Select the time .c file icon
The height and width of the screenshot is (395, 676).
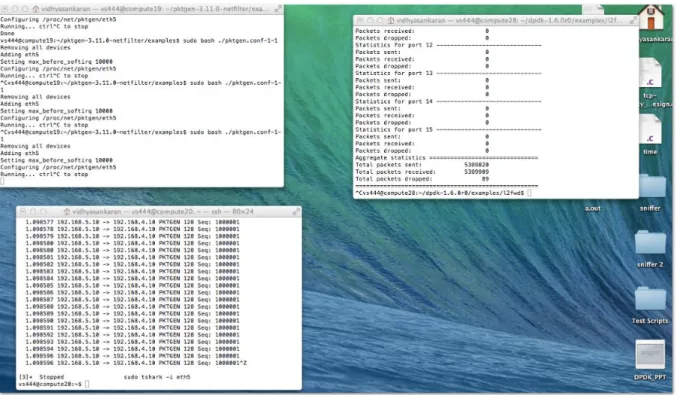pyautogui.click(x=651, y=130)
